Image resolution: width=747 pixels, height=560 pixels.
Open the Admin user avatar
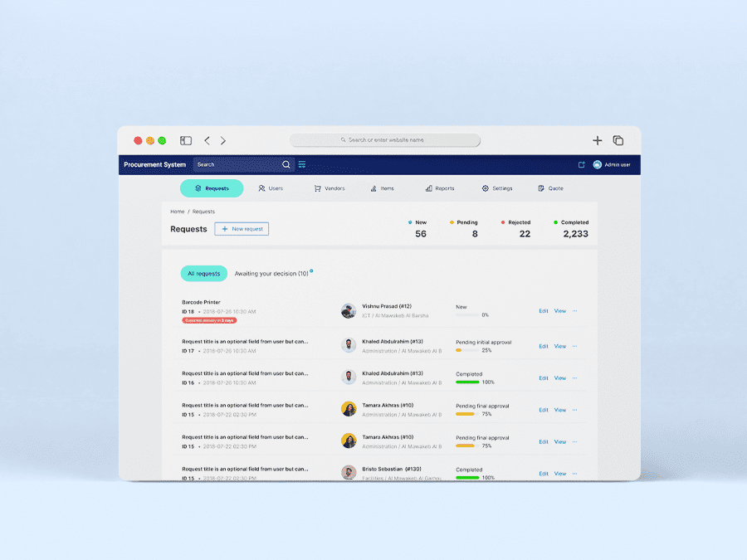[x=597, y=165]
